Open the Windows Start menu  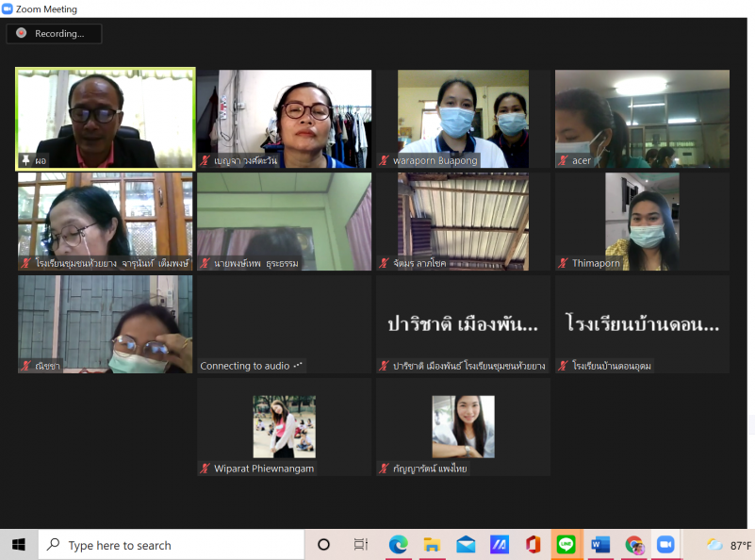click(18, 545)
